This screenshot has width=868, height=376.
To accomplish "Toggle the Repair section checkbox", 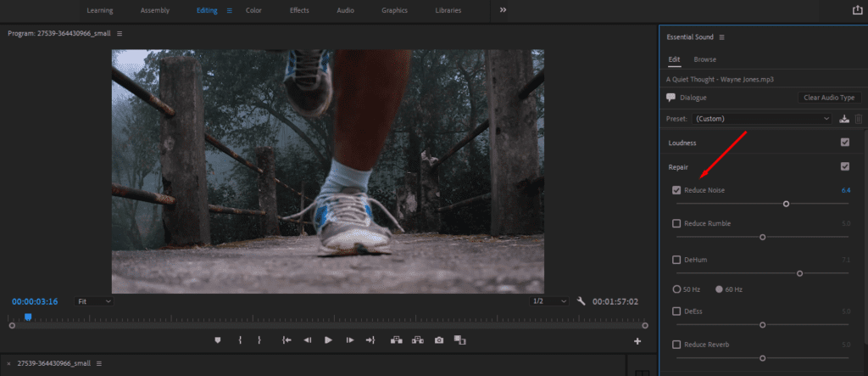I will (845, 166).
